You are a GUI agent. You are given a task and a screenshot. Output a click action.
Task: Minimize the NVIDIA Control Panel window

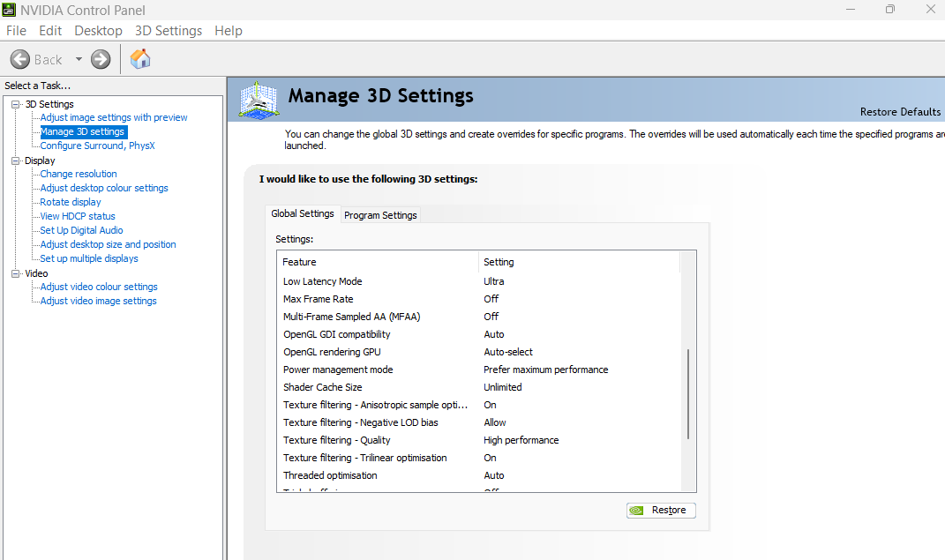[851, 10]
